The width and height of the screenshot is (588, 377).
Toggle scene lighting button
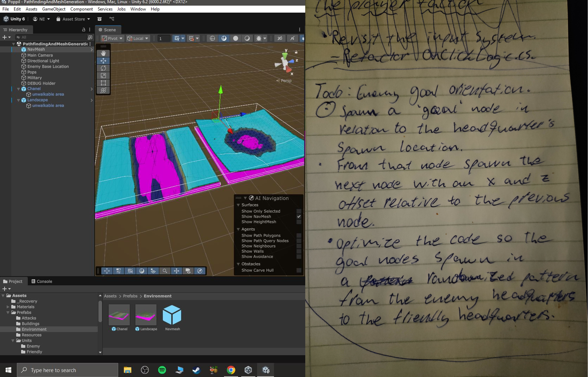point(292,38)
